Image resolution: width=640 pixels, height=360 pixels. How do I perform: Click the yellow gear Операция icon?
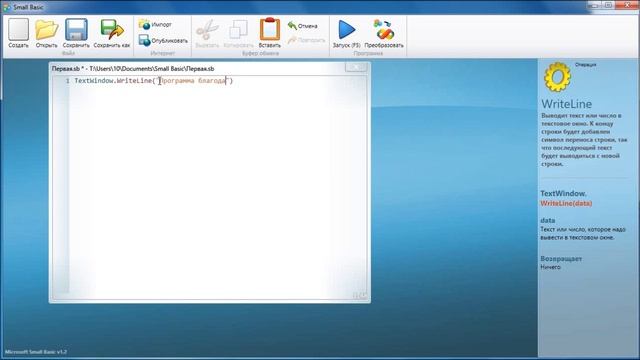tap(557, 76)
